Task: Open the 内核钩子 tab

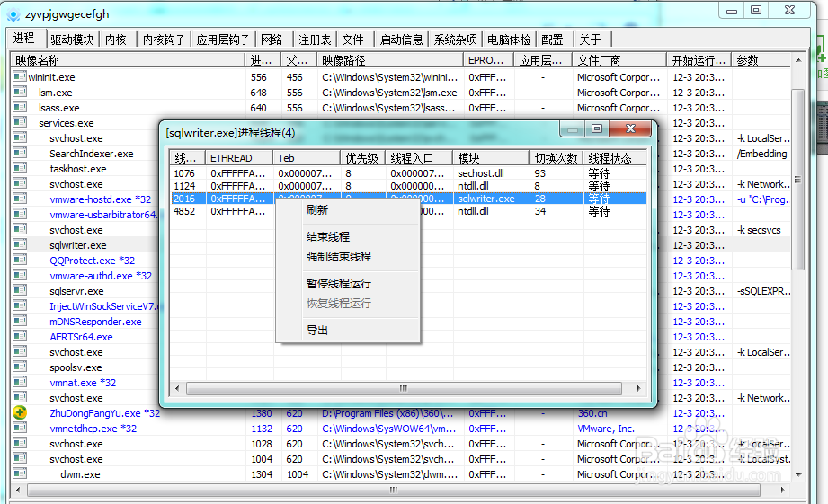Action: coord(164,40)
